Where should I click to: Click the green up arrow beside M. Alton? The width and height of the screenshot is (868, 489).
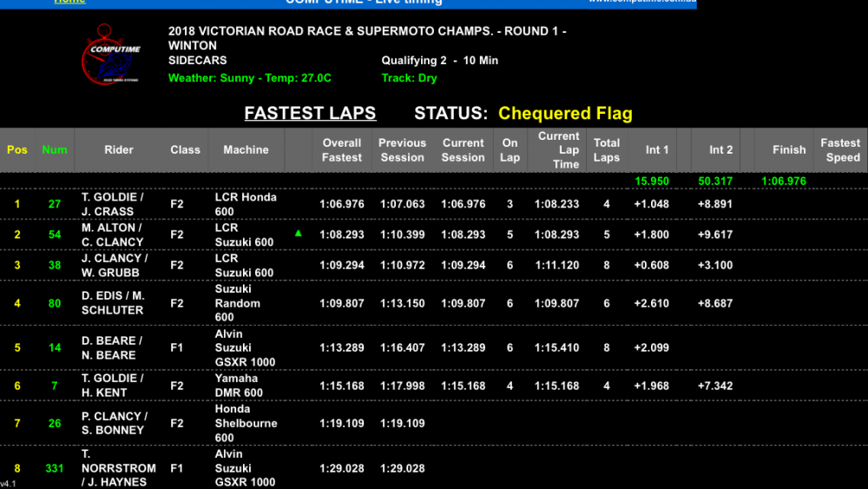299,234
